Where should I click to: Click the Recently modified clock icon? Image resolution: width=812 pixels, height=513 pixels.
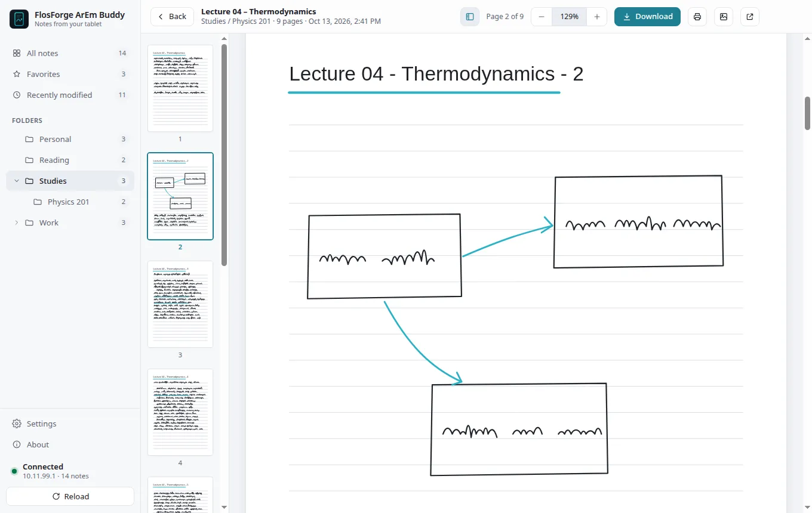[17, 95]
